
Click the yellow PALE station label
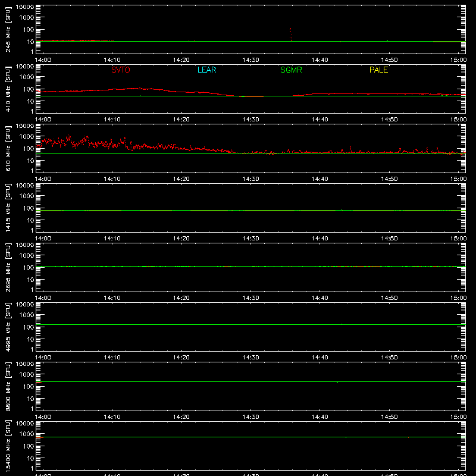click(378, 70)
